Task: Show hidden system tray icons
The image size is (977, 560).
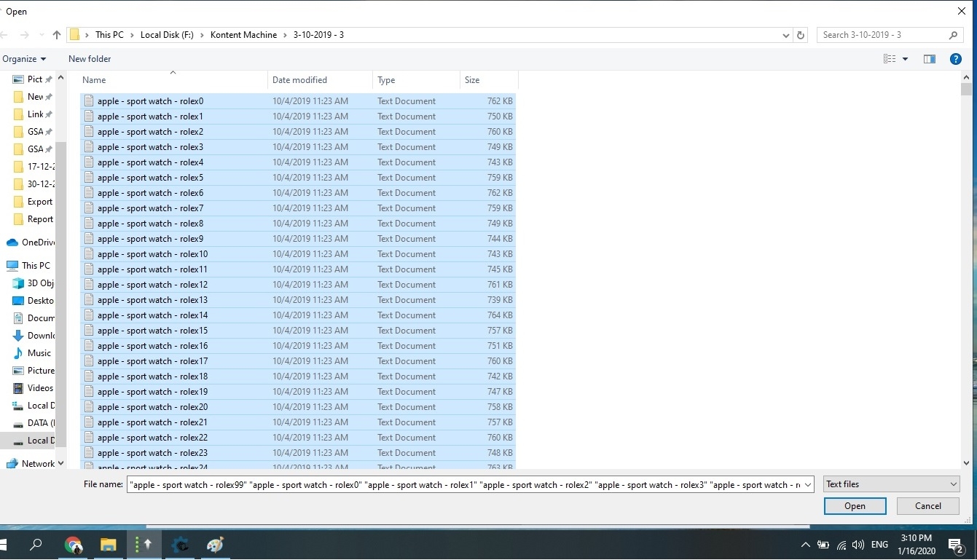Action: (805, 545)
